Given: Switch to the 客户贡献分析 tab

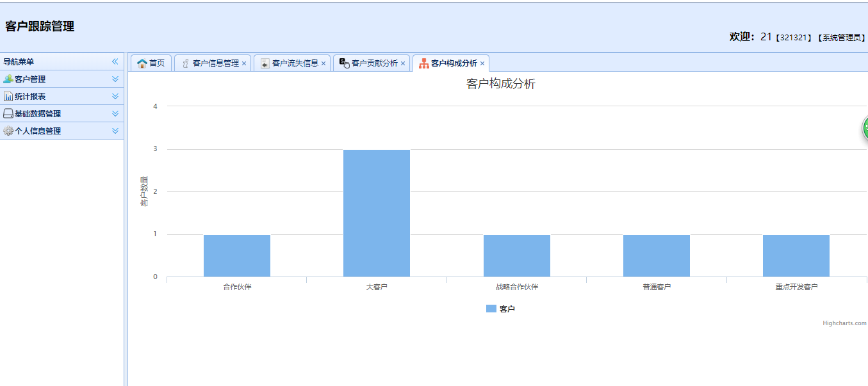Looking at the screenshot, I should (x=375, y=63).
